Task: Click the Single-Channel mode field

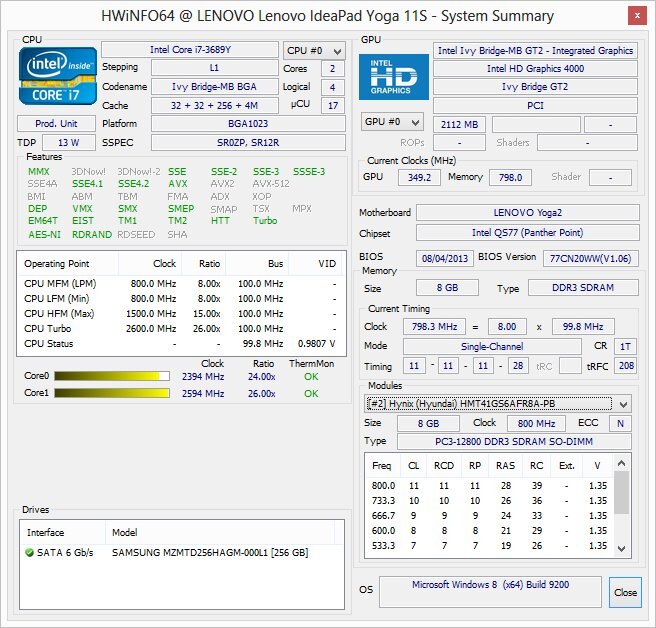Action: [492, 346]
